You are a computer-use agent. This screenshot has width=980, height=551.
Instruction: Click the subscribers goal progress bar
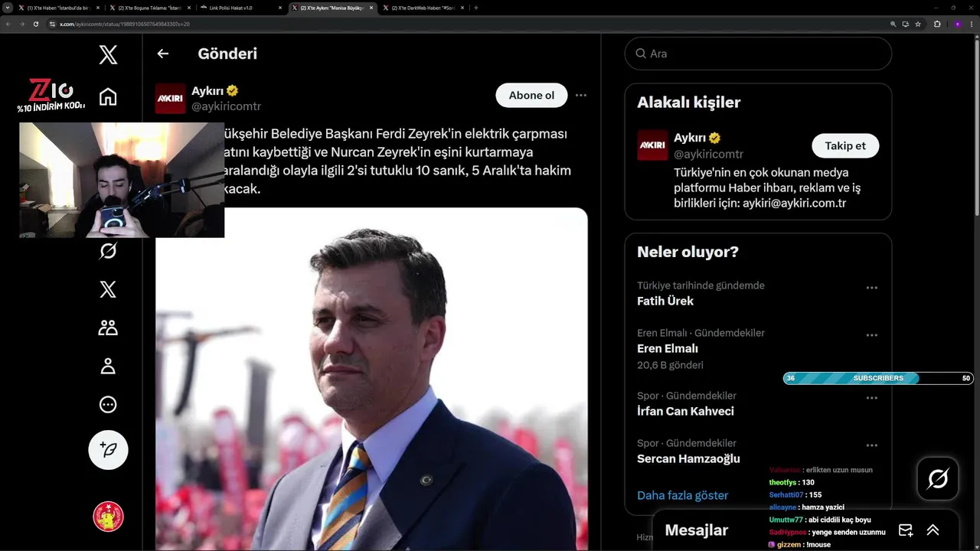pos(878,378)
